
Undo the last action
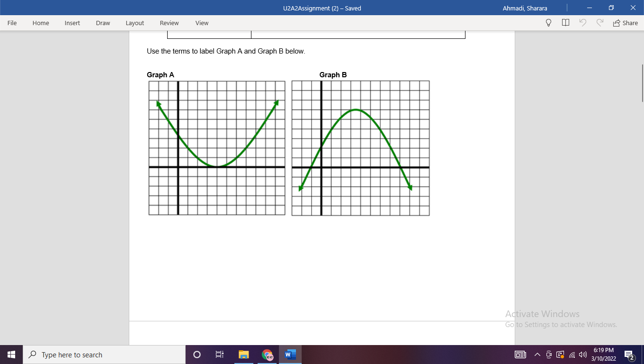point(582,23)
